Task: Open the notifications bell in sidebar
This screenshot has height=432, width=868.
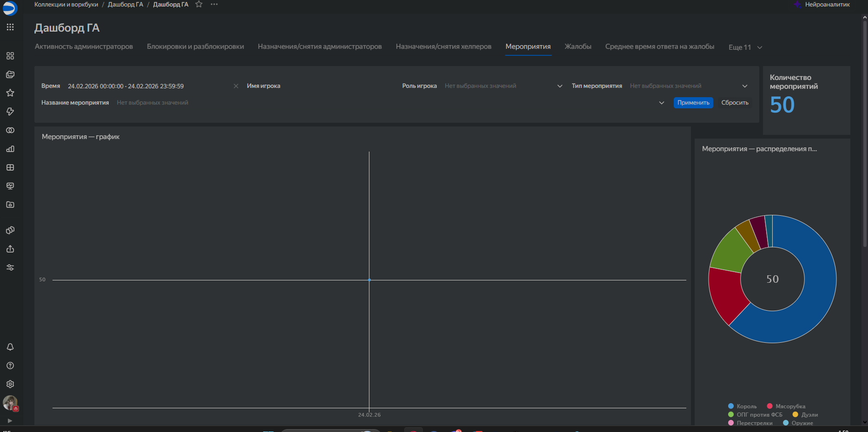Action: (10, 347)
